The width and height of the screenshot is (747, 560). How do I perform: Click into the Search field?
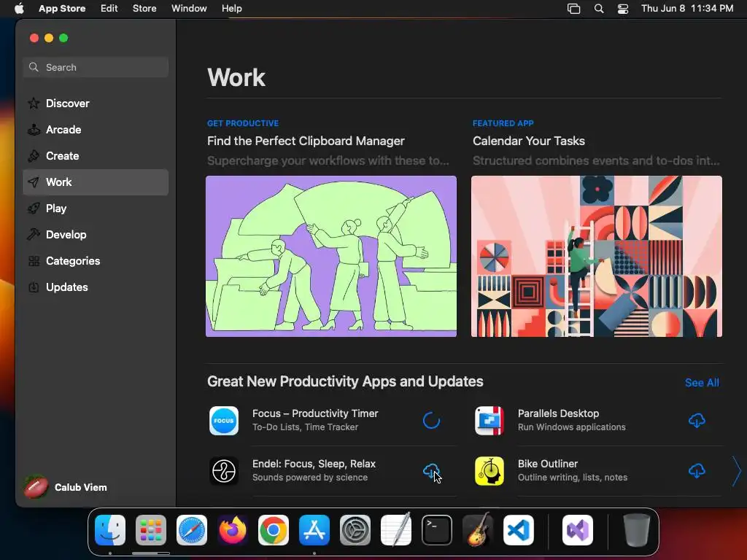click(96, 67)
